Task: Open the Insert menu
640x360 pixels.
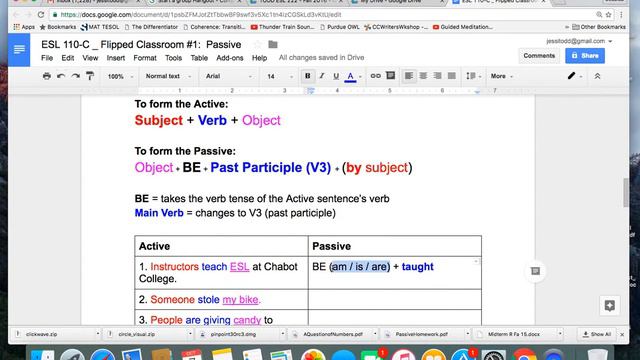Action: [116, 58]
